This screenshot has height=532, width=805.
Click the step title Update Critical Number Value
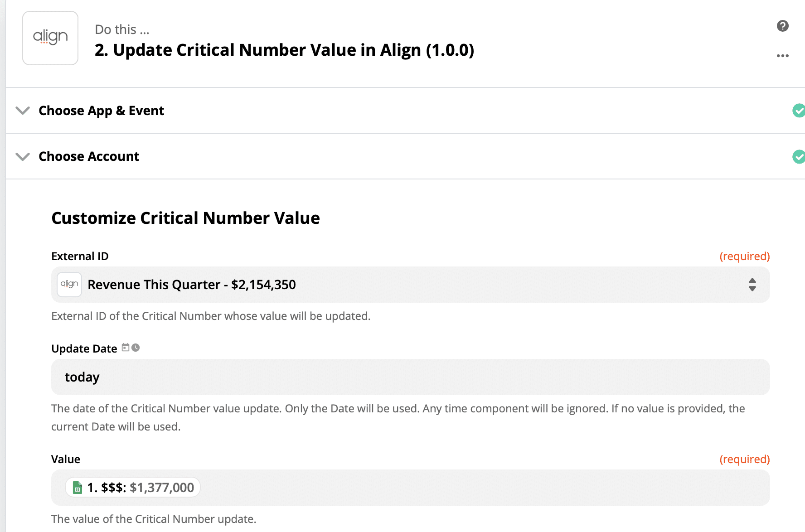pyautogui.click(x=284, y=50)
